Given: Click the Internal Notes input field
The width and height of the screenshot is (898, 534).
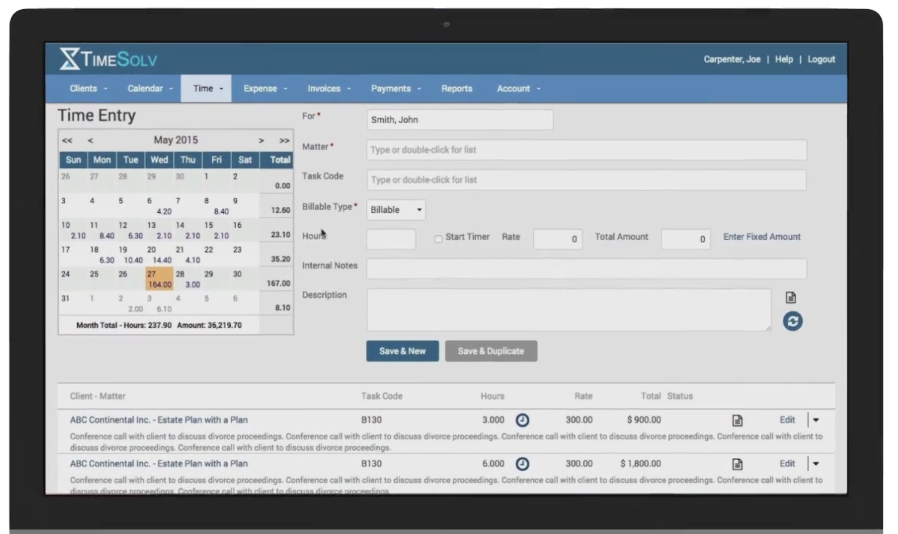Looking at the screenshot, I should (x=586, y=268).
